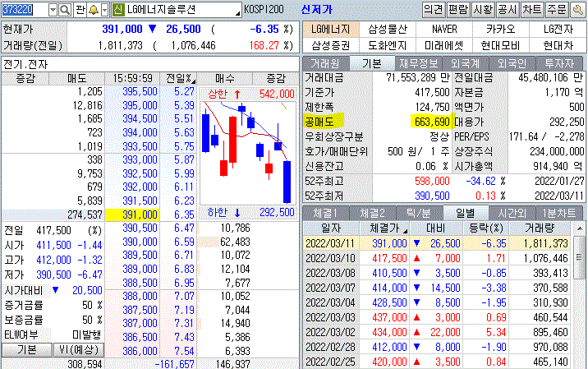Select the 도화엔지 quick stock tab
Viewport: 588px width, 369px height.
click(388, 45)
